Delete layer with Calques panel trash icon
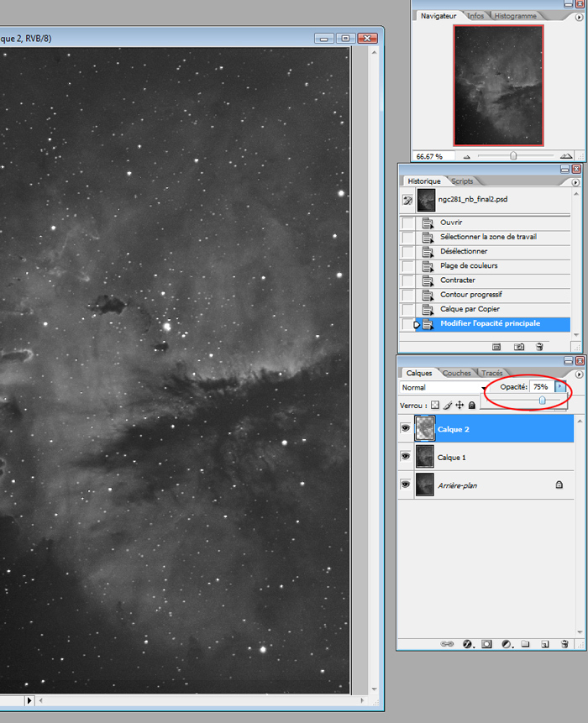 coord(564,644)
